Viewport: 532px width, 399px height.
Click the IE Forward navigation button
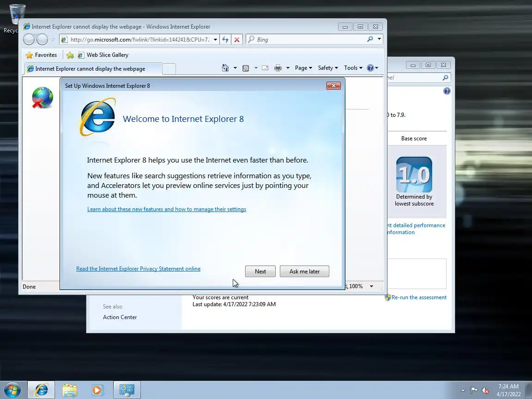42,40
